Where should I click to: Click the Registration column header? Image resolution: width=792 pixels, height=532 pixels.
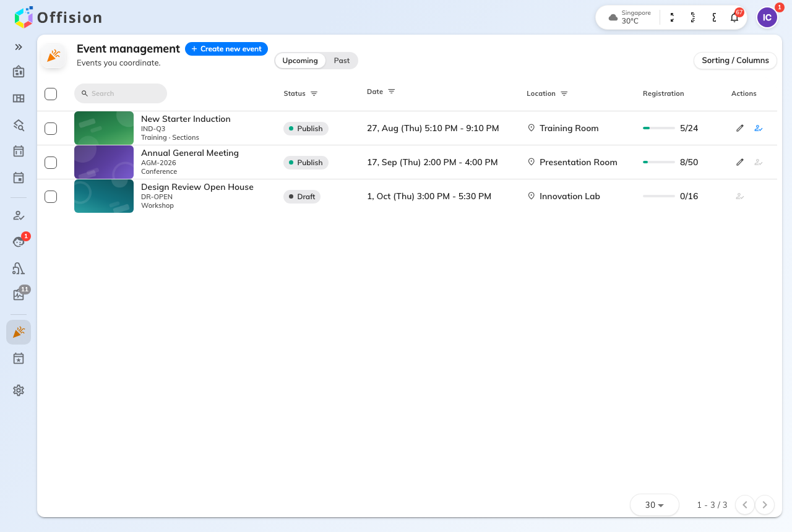tap(663, 93)
